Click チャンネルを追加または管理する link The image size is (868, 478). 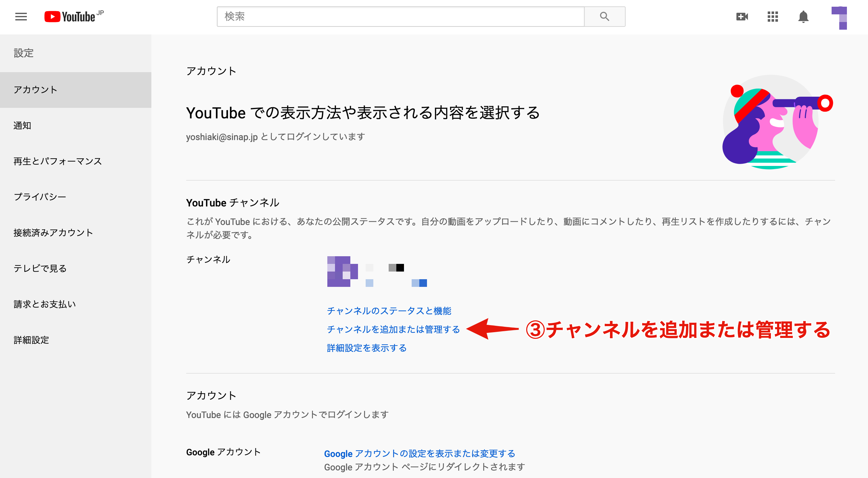click(x=393, y=329)
